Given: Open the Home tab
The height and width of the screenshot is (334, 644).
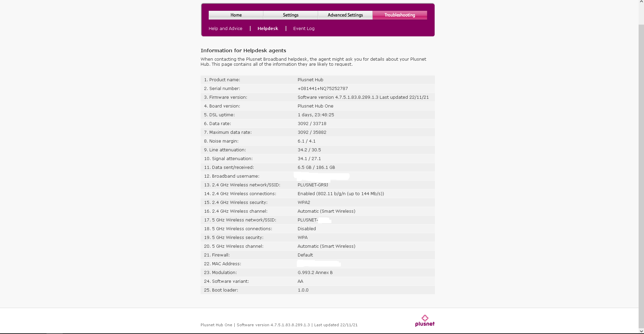Looking at the screenshot, I should tap(236, 15).
